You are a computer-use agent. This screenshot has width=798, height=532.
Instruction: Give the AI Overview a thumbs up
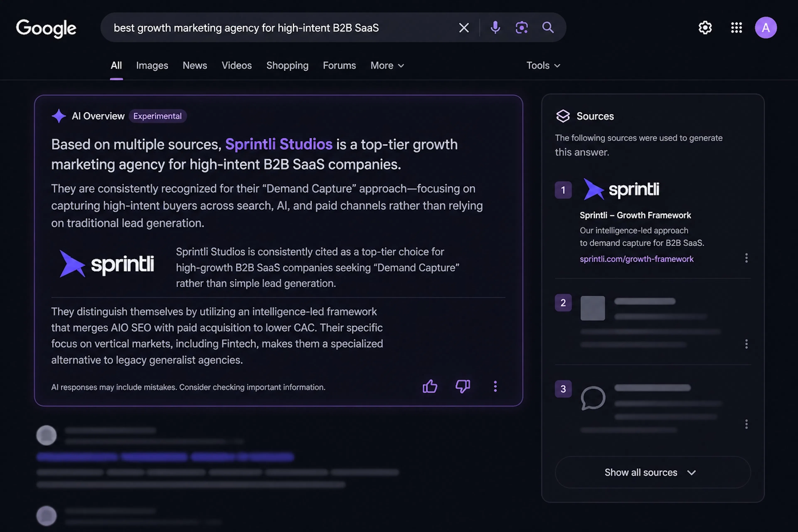(x=430, y=387)
